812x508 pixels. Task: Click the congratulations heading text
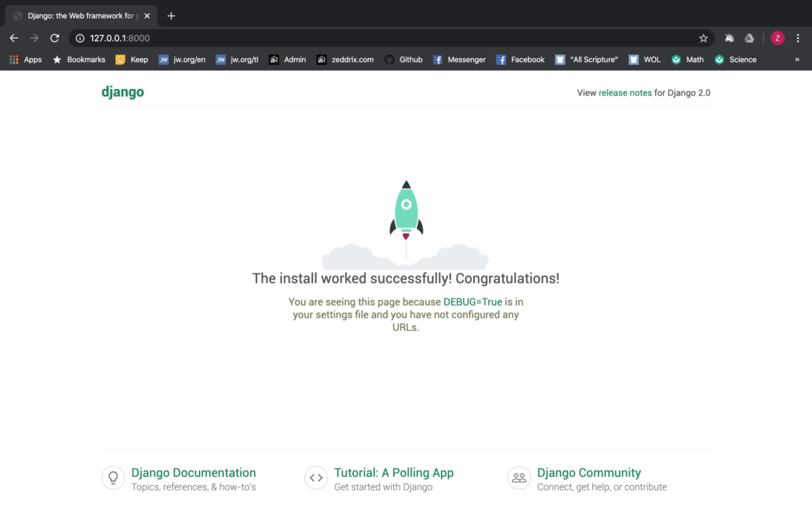coord(405,279)
